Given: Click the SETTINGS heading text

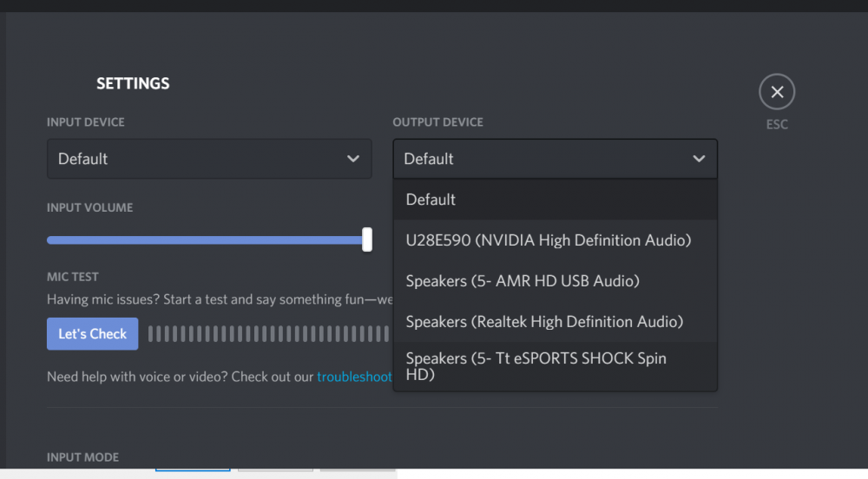Looking at the screenshot, I should [x=133, y=84].
